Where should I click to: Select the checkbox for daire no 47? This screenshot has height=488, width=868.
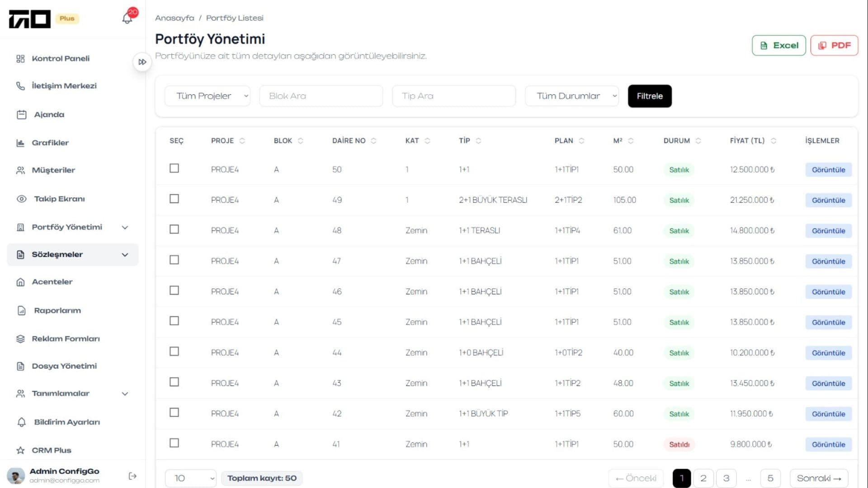[174, 260]
